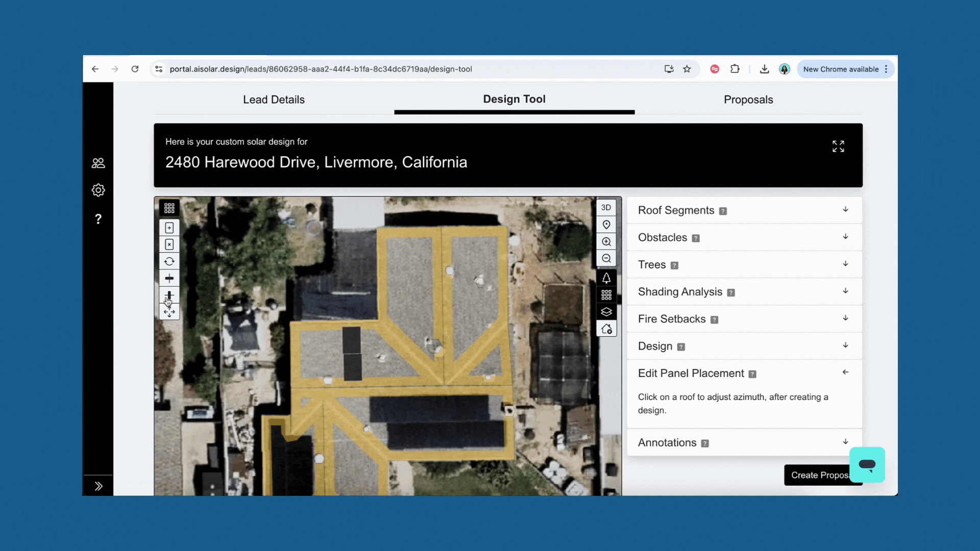The height and width of the screenshot is (551, 980).
Task: Select the rotate panels tool
Action: coord(169,261)
